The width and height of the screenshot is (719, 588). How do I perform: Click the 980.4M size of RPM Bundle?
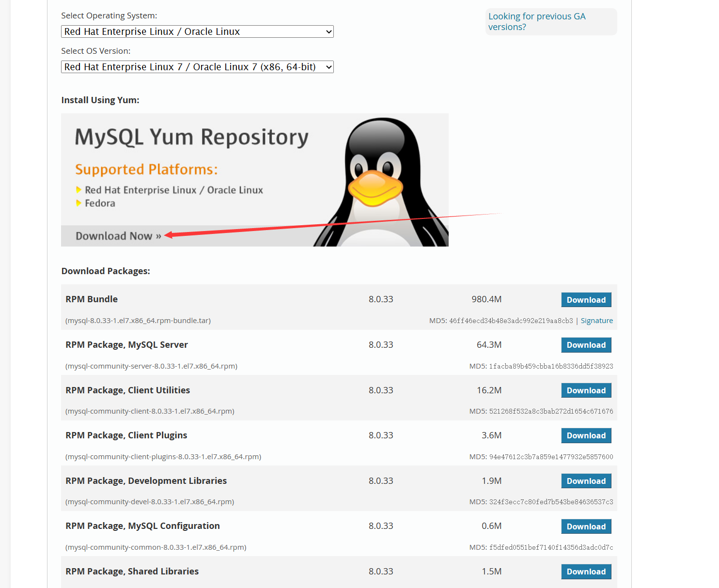[486, 299]
